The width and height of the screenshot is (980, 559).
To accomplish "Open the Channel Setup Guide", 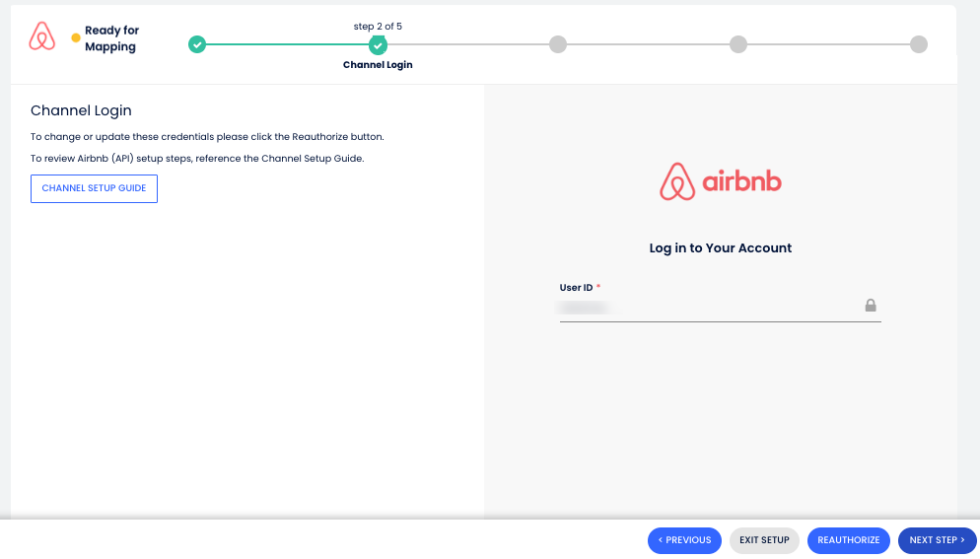I will (x=94, y=188).
